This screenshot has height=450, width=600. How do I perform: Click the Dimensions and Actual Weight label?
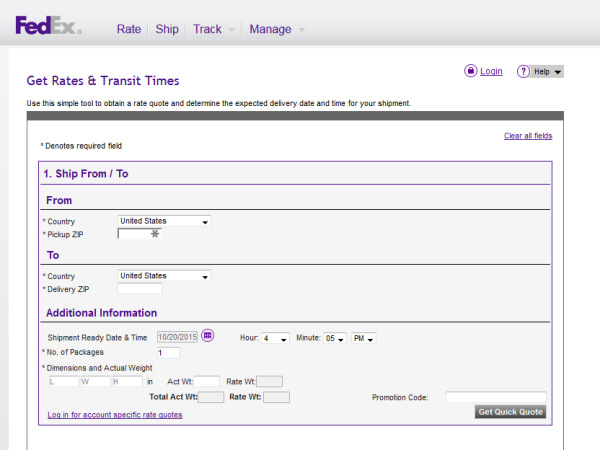point(97,368)
